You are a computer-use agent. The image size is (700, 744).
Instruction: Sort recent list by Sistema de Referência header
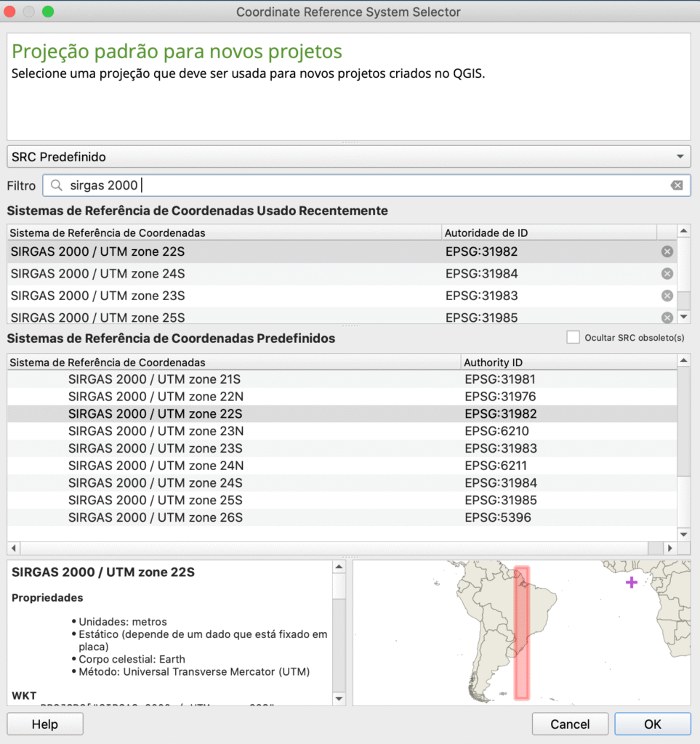click(x=225, y=232)
